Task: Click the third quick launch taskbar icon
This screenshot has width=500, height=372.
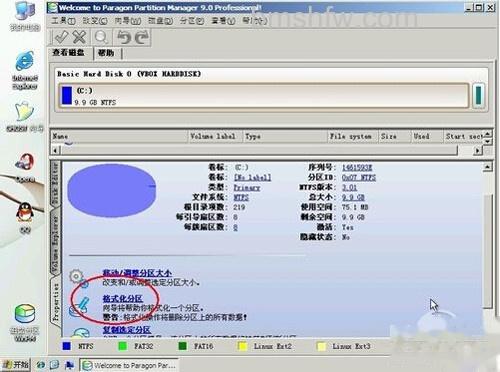Action: pyautogui.click(x=69, y=365)
